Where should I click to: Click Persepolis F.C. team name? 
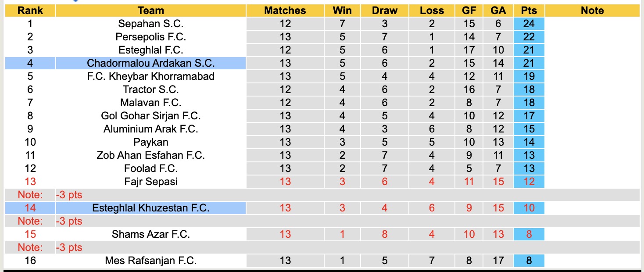(x=150, y=37)
